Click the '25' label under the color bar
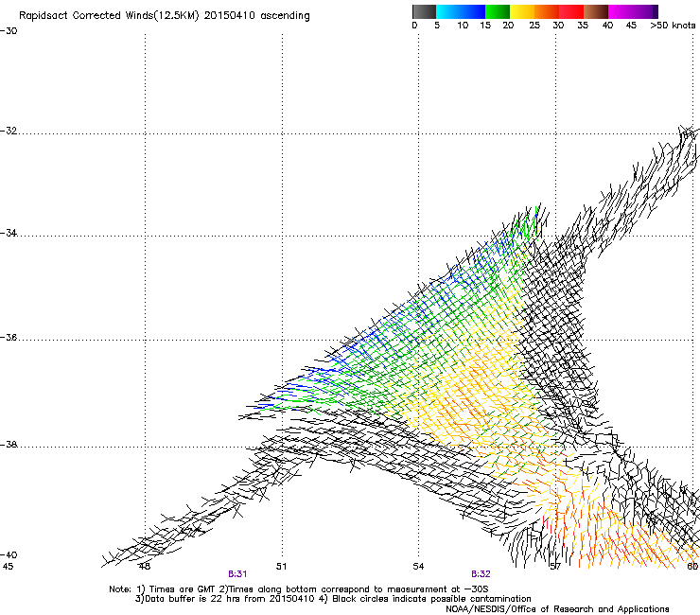This screenshot has height=615, width=700. tap(534, 26)
